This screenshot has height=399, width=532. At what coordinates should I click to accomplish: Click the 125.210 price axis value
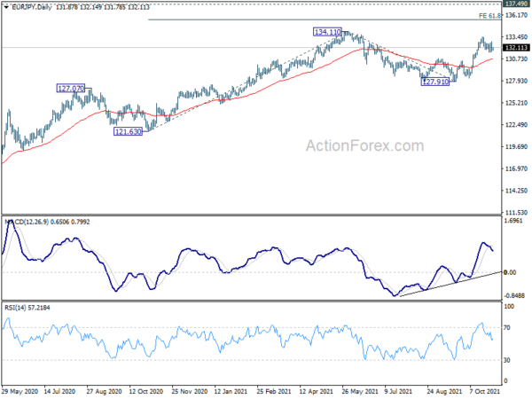click(x=516, y=103)
